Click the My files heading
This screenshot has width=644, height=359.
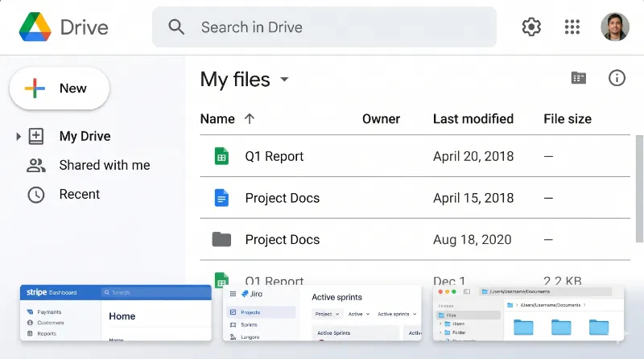(235, 80)
